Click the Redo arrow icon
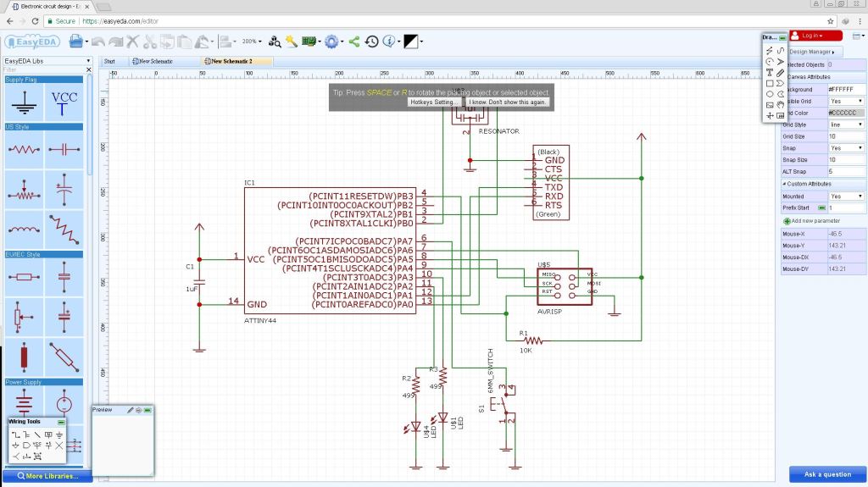The image size is (868, 487). [x=115, y=42]
